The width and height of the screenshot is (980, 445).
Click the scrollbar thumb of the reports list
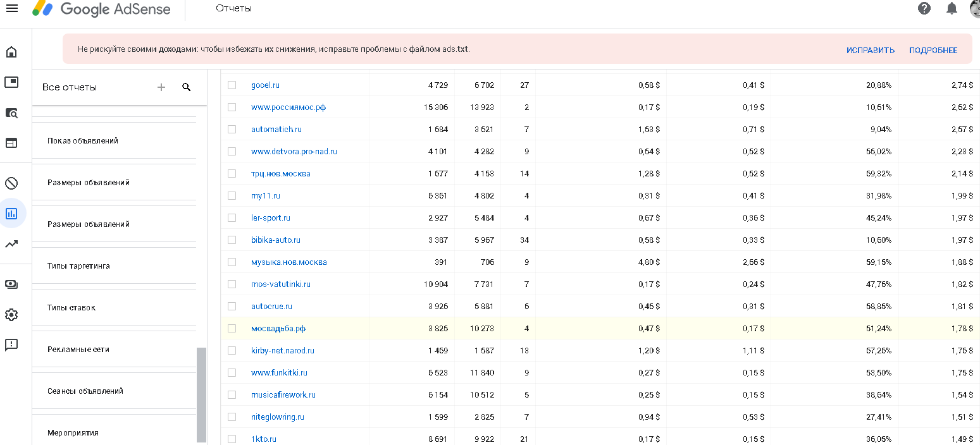pyautogui.click(x=201, y=395)
